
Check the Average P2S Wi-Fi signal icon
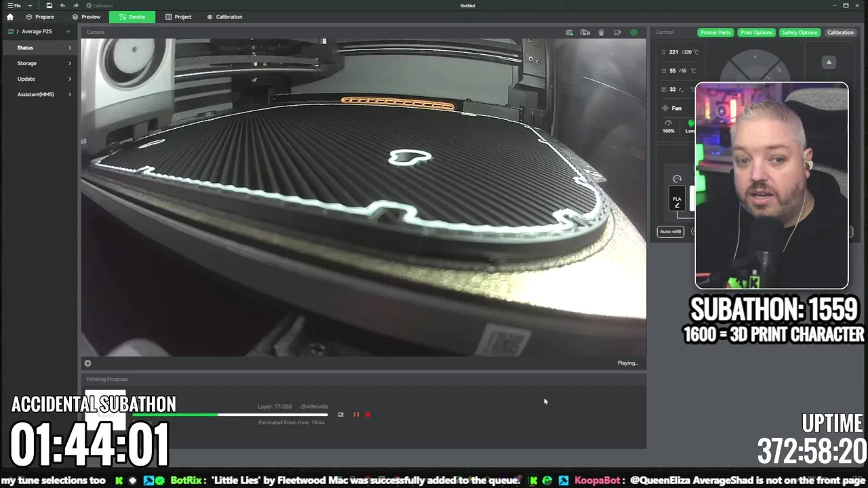tap(68, 31)
